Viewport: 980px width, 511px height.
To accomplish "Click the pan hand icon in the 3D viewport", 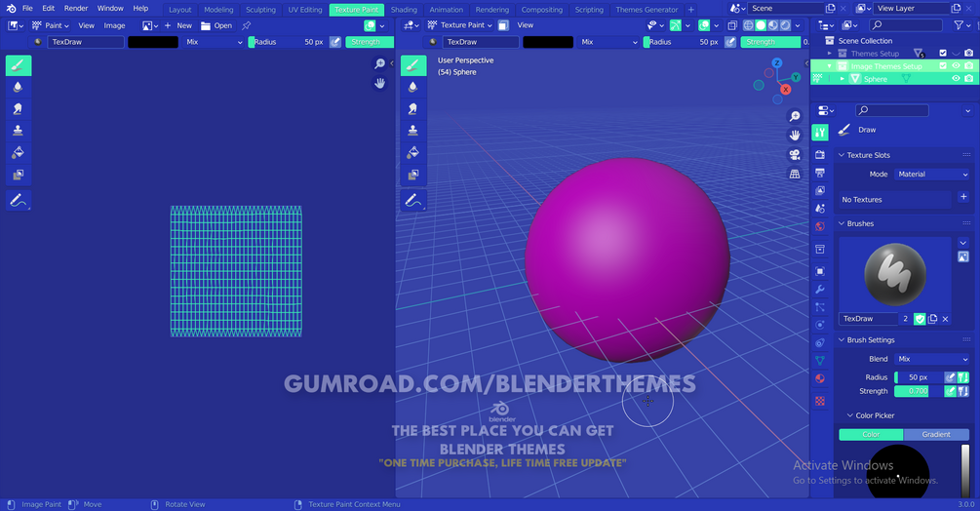I will coord(795,135).
